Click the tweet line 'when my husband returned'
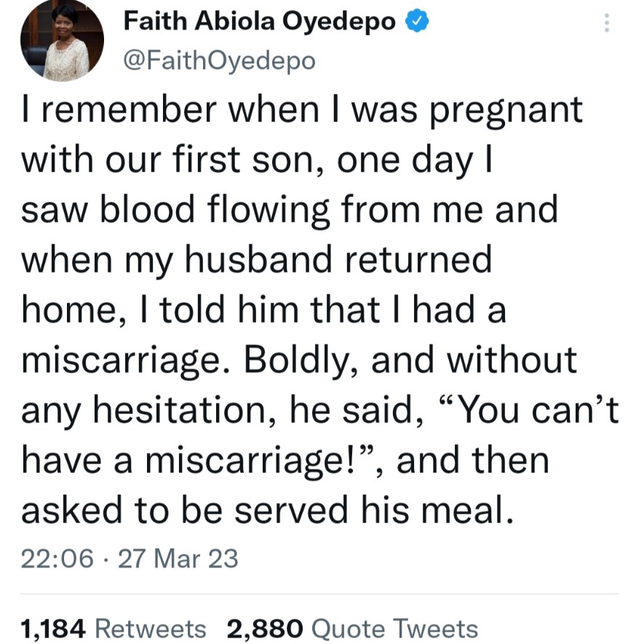This screenshot has width=644, height=644. (x=256, y=260)
